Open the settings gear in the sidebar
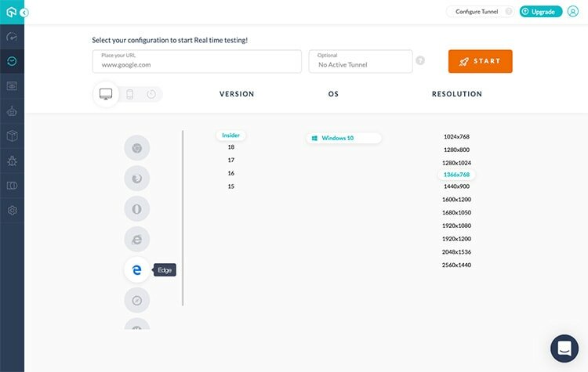The image size is (588, 372). [12, 211]
